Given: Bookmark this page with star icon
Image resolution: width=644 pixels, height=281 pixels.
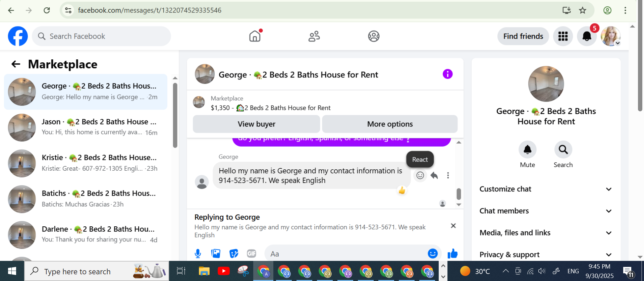Looking at the screenshot, I should (x=583, y=10).
